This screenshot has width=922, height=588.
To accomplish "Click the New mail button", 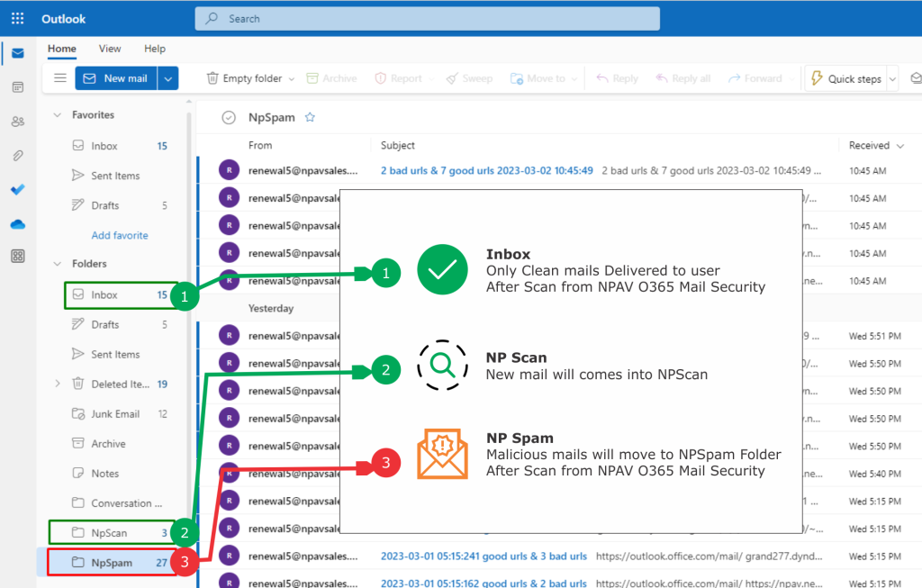I will (116, 78).
